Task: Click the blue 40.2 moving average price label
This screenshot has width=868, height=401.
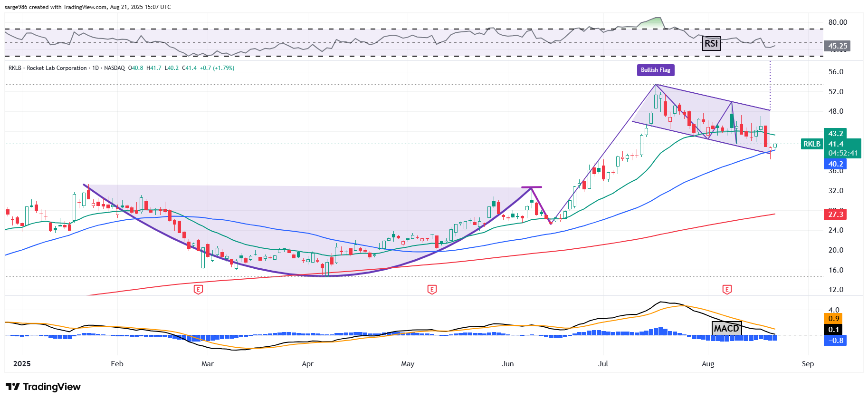Action: [835, 164]
